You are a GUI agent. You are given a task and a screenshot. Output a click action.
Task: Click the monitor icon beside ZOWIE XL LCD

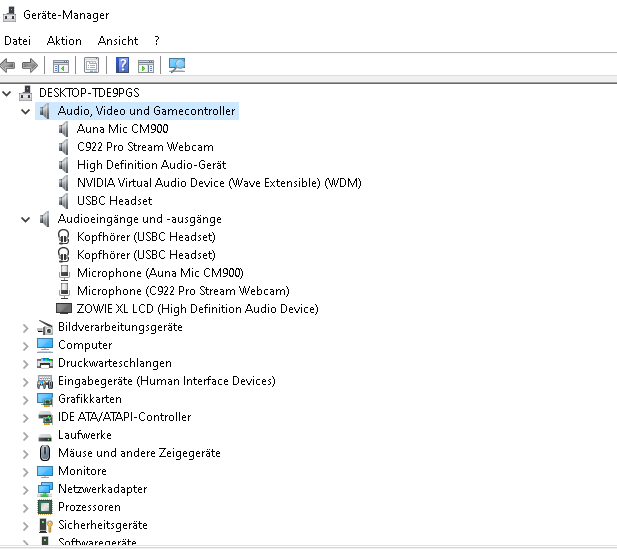[64, 309]
